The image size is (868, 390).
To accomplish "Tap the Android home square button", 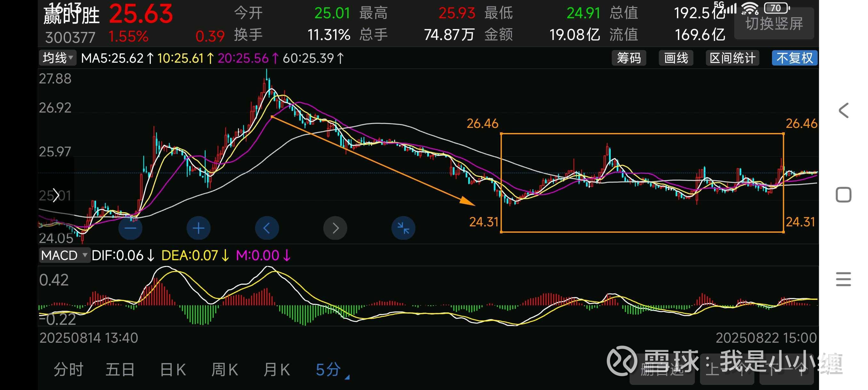I will tap(843, 194).
